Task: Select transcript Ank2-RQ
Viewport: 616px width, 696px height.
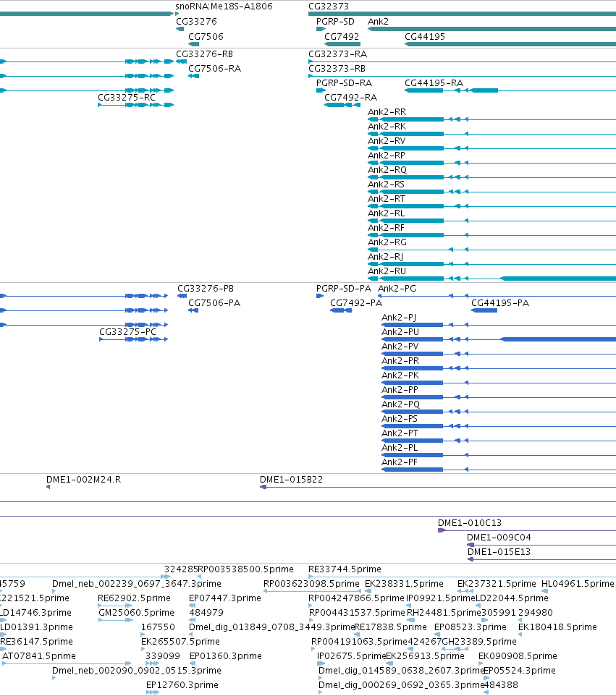Action: [387, 169]
